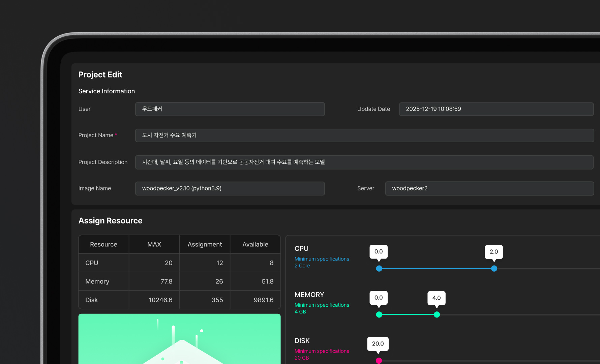Click the Assignment column header

(x=205, y=244)
